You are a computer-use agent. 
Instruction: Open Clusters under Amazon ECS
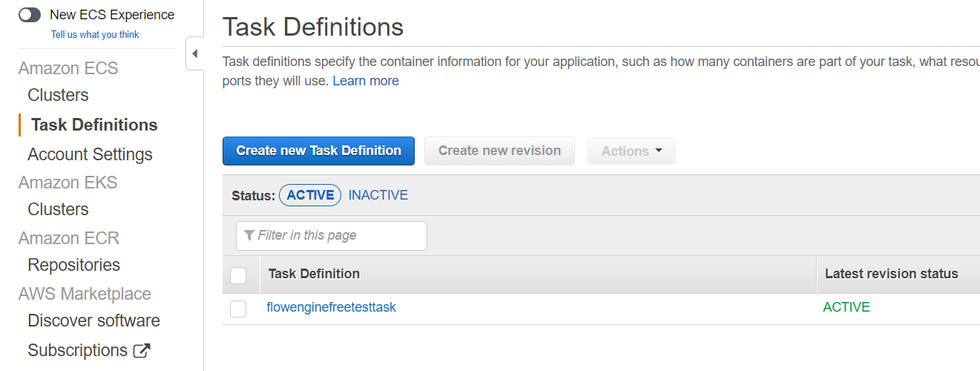pos(58,95)
